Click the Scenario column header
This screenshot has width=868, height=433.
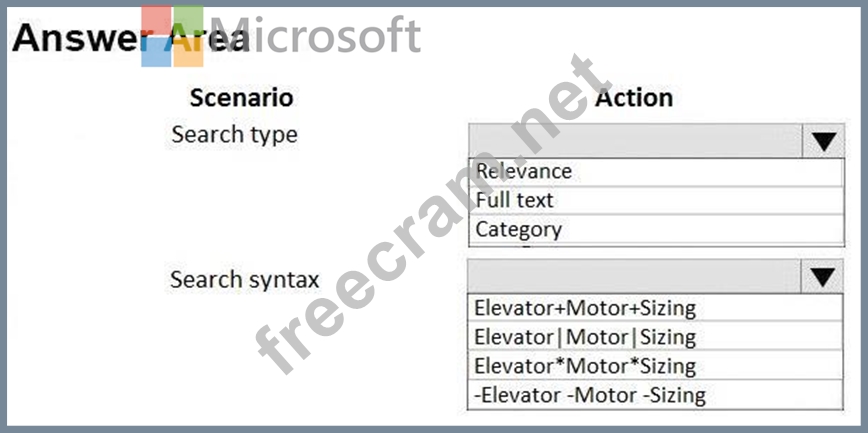click(241, 97)
